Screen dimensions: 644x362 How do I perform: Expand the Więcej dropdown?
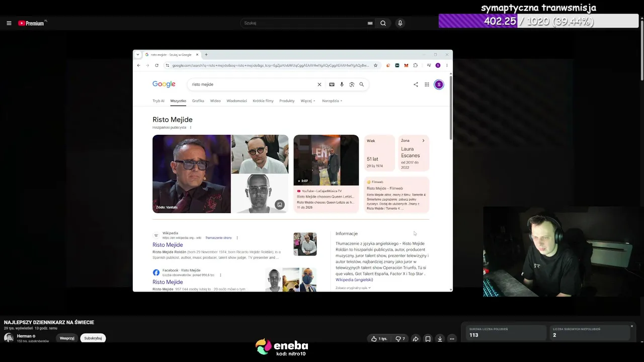click(x=308, y=101)
